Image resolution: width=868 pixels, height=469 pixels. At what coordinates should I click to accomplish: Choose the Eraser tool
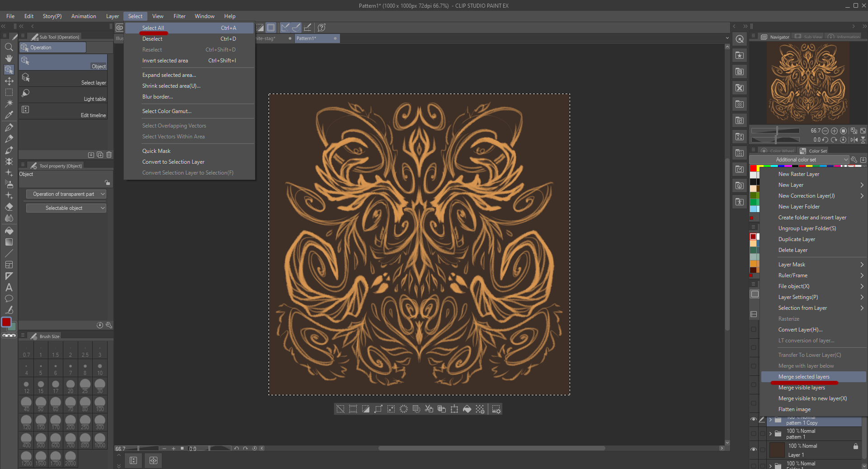[9, 207]
